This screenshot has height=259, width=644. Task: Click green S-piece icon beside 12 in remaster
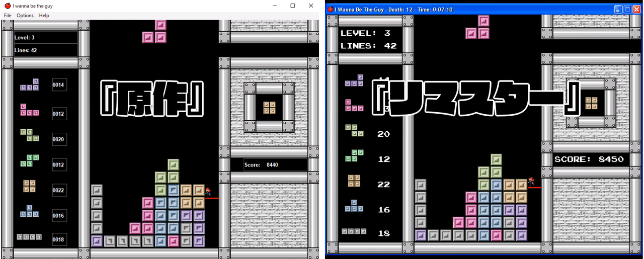354,155
